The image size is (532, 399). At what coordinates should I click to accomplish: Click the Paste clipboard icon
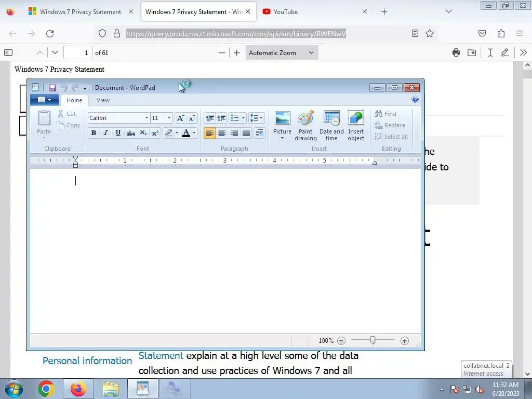pos(44,118)
